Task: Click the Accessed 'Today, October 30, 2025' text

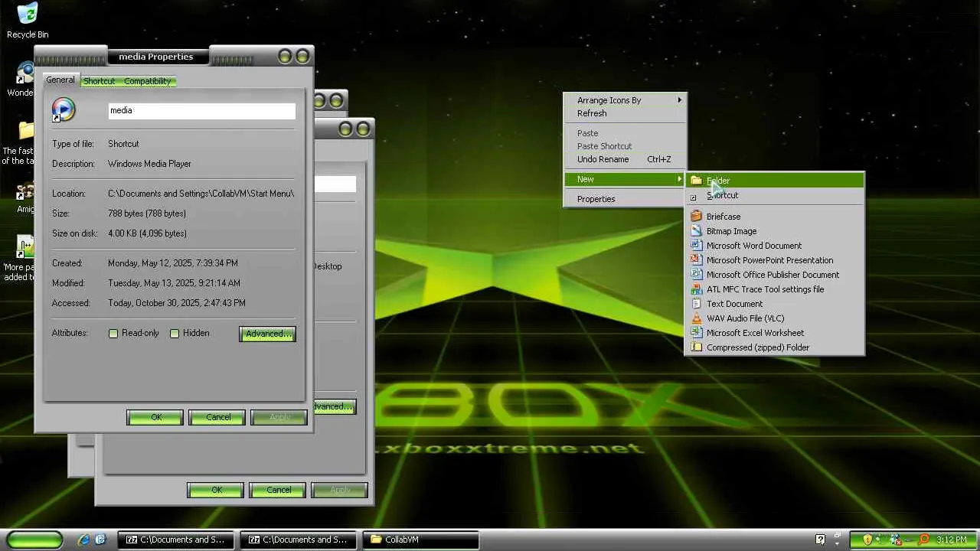Action: coord(177,303)
